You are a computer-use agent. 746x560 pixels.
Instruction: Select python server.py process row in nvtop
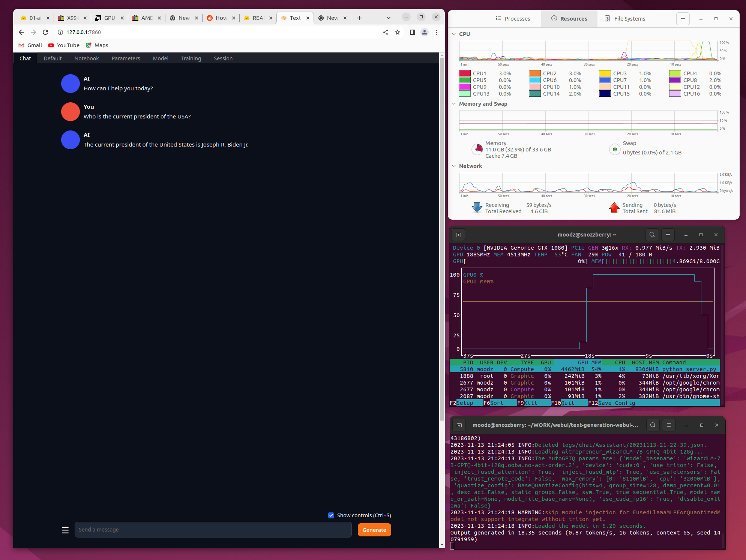pos(584,369)
